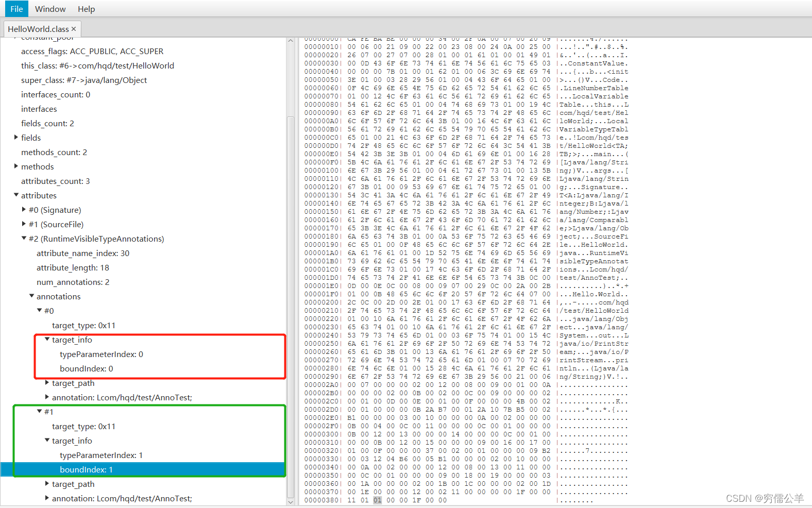Select fields_count: 2 row
Screen dimensions: 812x508
click(x=47, y=123)
